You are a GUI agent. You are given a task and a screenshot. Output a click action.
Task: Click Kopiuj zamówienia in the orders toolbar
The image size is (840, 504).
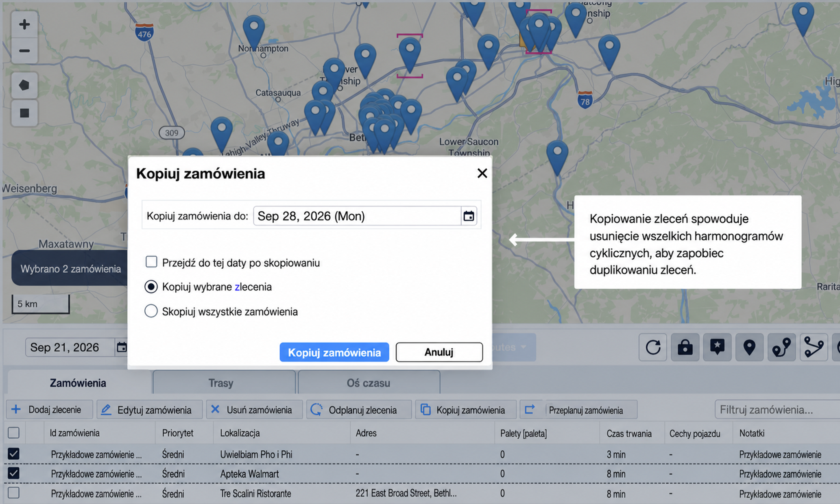point(466,410)
